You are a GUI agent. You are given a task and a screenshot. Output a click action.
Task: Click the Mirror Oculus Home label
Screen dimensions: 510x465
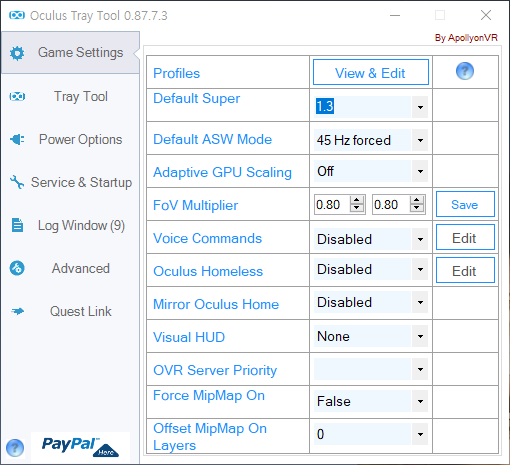coord(216,304)
